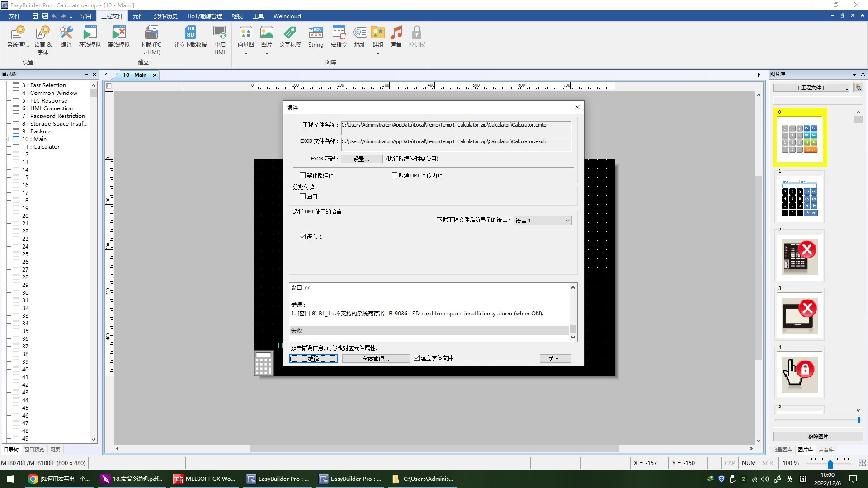Click the 关闭 button in the dialog
Screen dimensions: 868x488
[555, 359]
